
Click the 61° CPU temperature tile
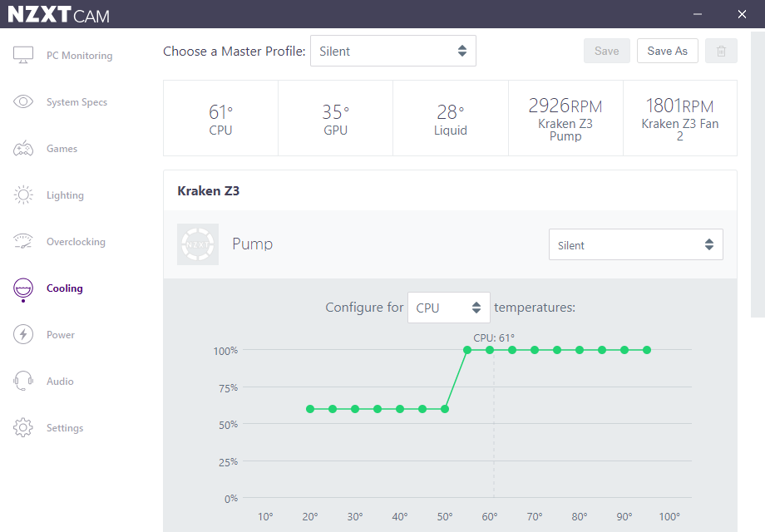point(220,119)
